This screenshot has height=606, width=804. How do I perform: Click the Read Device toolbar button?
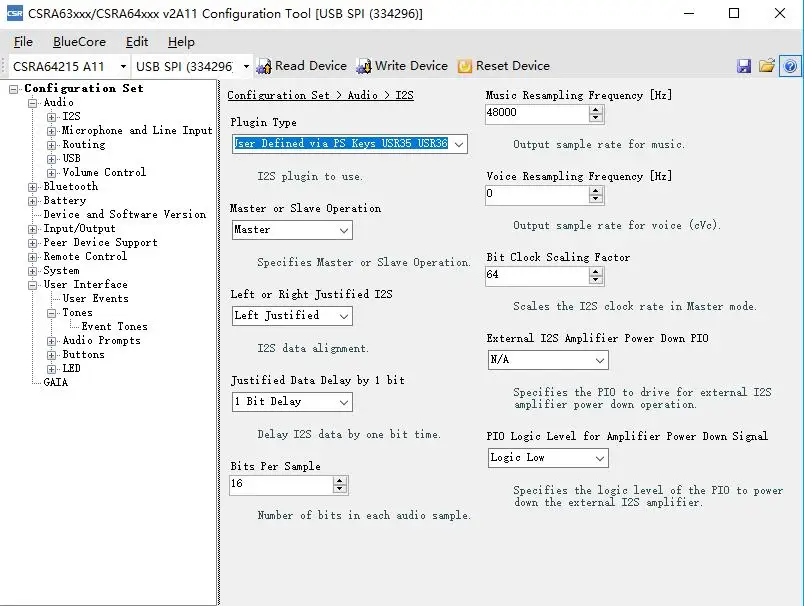coord(302,66)
